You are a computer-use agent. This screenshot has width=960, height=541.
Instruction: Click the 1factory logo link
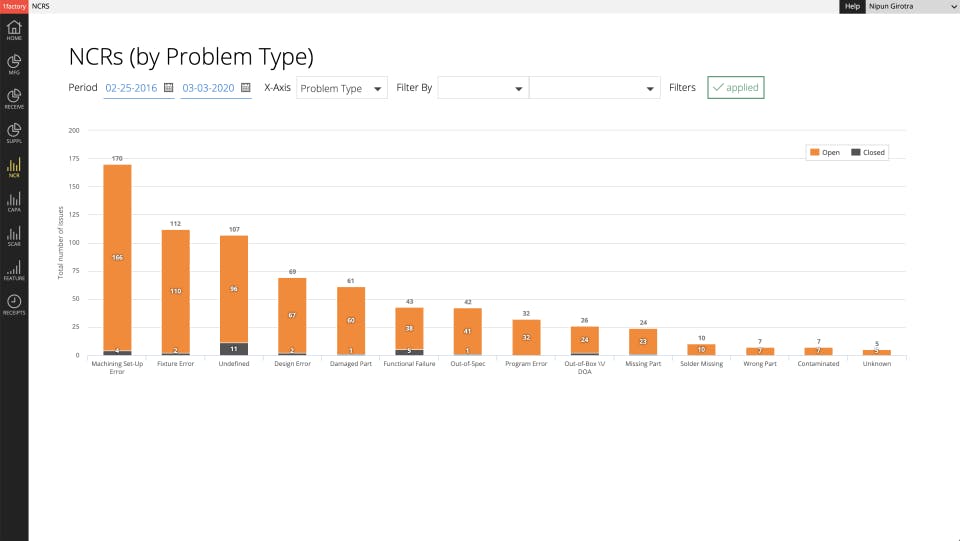[x=14, y=6]
